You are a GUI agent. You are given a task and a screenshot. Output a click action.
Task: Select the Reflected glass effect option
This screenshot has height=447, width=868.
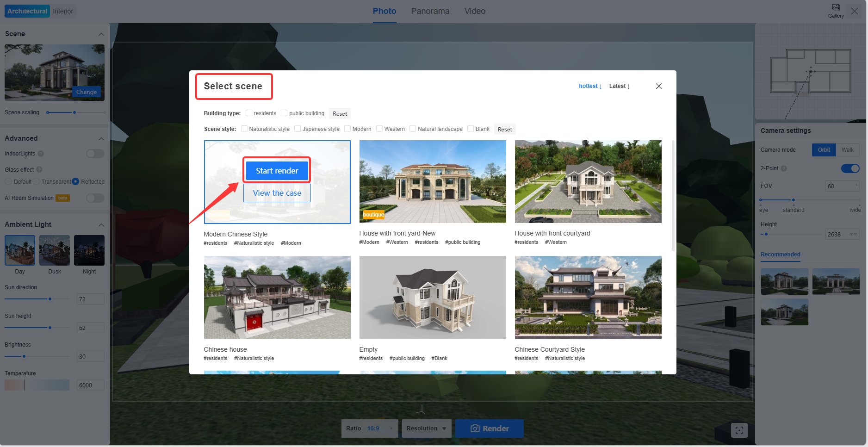point(75,181)
